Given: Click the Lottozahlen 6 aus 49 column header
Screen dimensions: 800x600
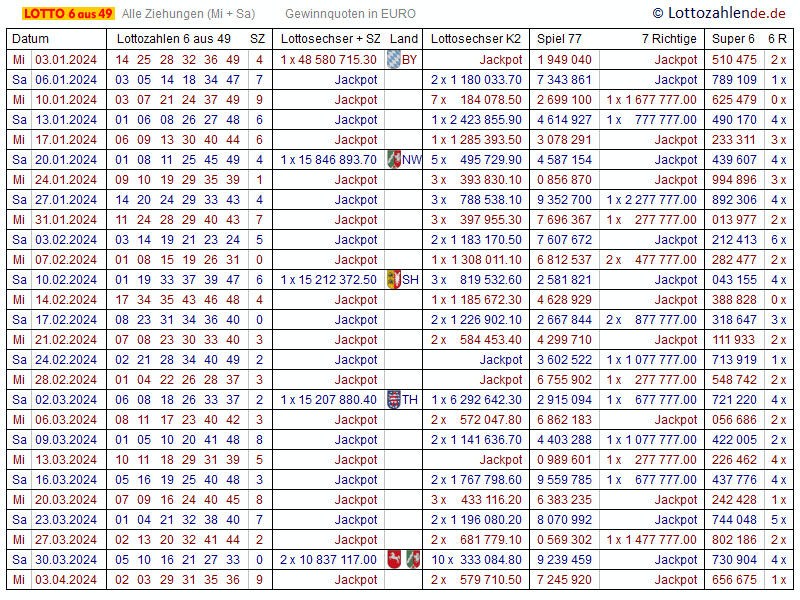Looking at the screenshot, I should click(174, 38).
